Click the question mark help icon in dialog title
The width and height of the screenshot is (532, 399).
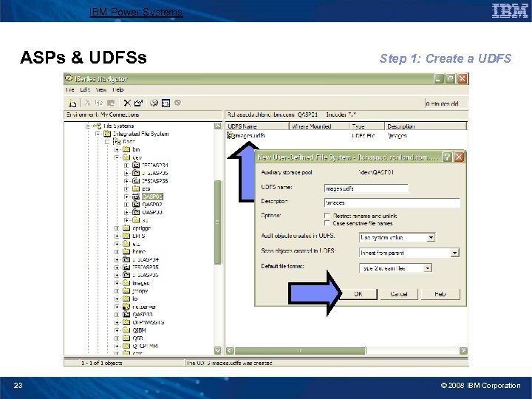pos(447,157)
